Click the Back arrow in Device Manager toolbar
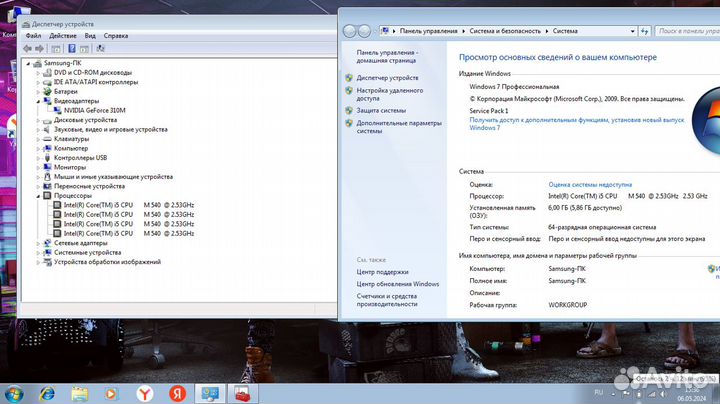This screenshot has width=720, height=404. (28, 48)
